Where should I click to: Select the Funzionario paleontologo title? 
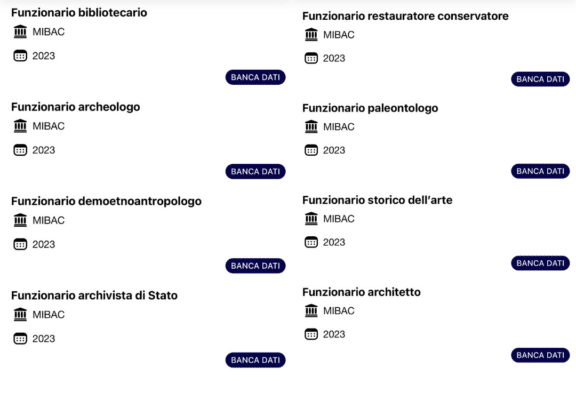(x=370, y=108)
